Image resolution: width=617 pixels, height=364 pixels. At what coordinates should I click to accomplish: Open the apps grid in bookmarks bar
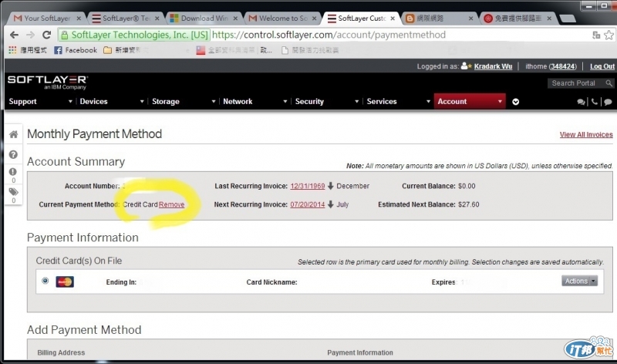12,50
